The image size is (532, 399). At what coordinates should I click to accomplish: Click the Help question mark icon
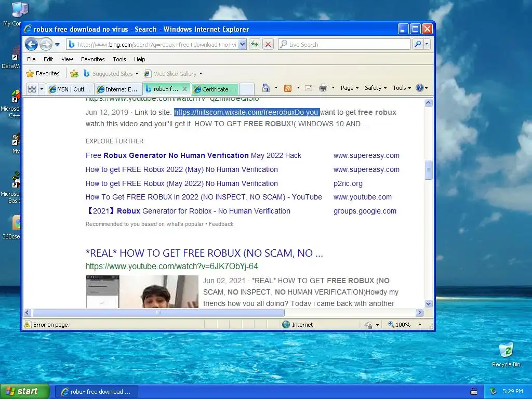pyautogui.click(x=420, y=88)
